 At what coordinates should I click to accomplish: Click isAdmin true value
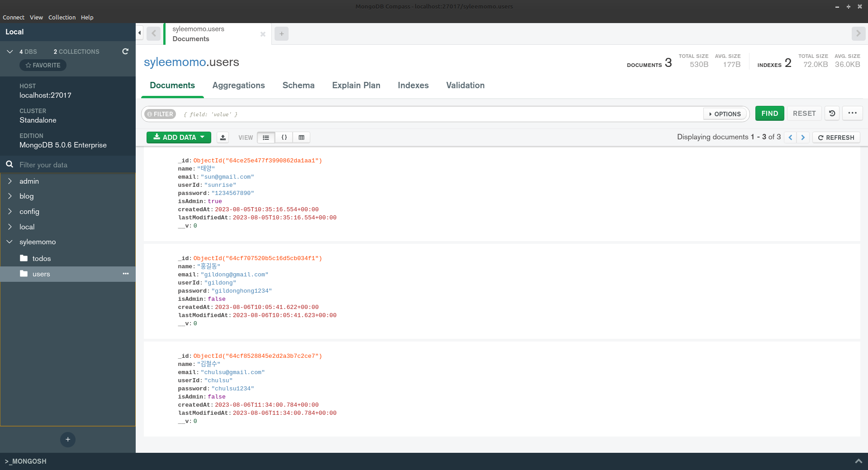[x=215, y=201]
